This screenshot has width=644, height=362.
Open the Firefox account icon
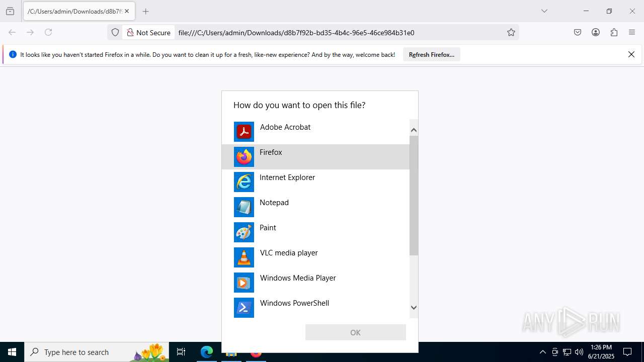[596, 32]
